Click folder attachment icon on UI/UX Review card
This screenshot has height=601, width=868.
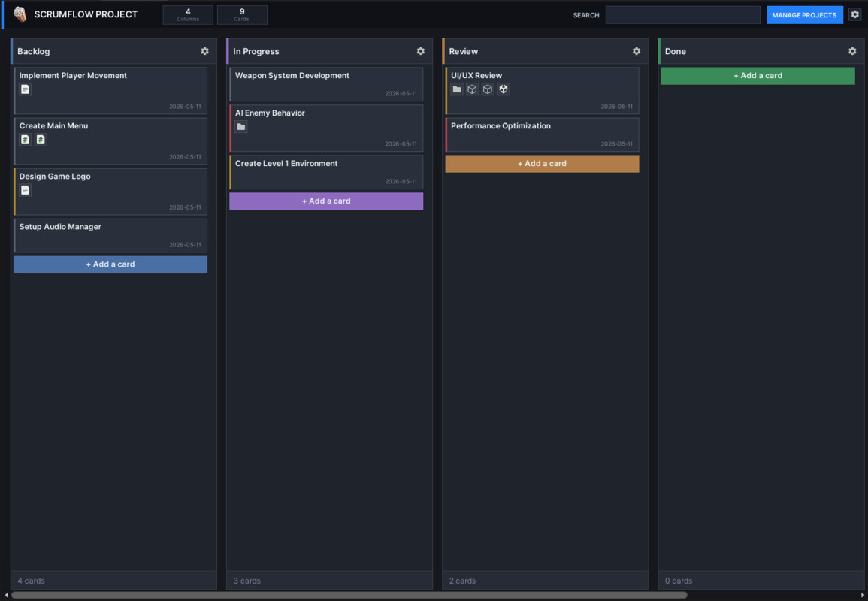pyautogui.click(x=457, y=89)
